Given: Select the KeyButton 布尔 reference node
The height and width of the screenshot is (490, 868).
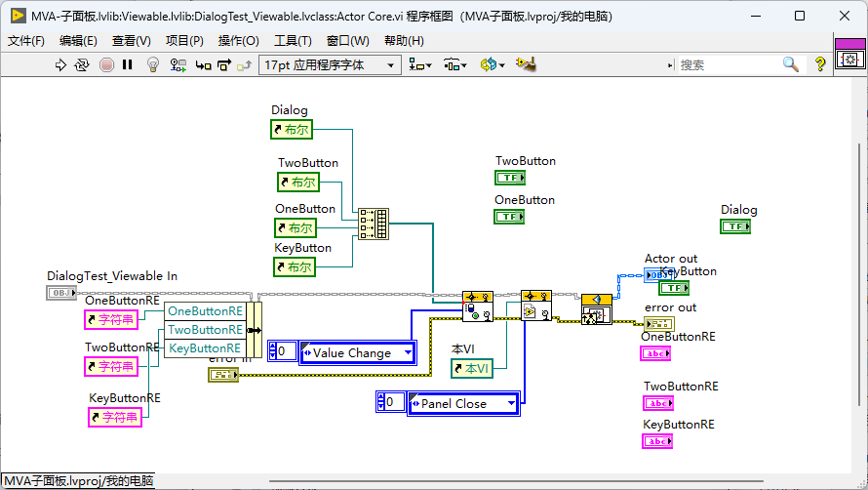Looking at the screenshot, I should point(295,266).
